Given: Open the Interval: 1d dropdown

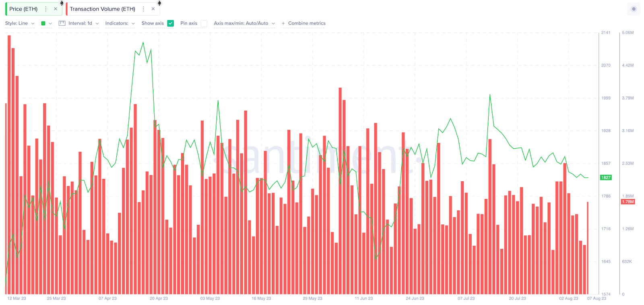Looking at the screenshot, I should 83,23.
